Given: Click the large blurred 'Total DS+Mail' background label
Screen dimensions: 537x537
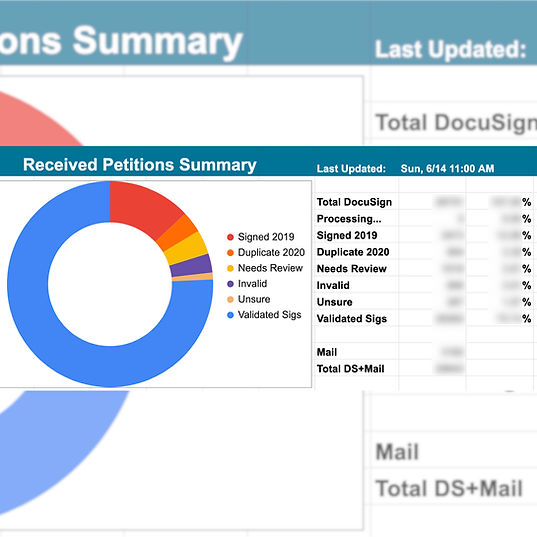Looking at the screenshot, I should (449, 488).
